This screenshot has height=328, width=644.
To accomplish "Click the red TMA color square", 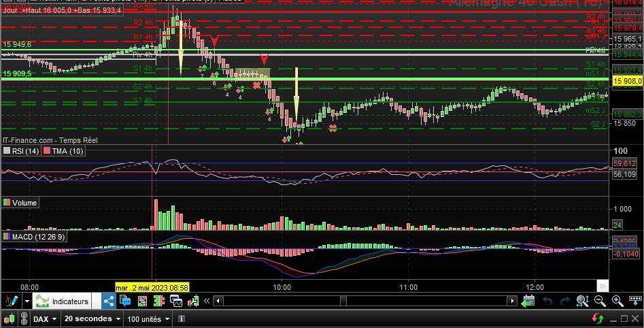I will click(x=47, y=151).
